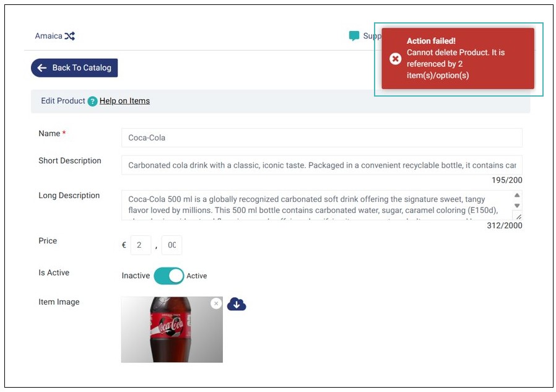This screenshot has width=556, height=392.
Task: Click the Inactive label
Action: [x=136, y=276]
